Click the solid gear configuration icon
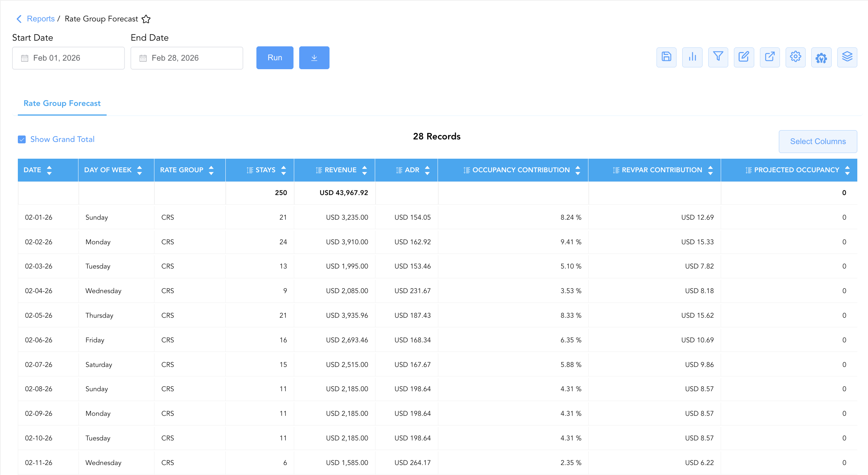868x475 pixels. coord(821,57)
